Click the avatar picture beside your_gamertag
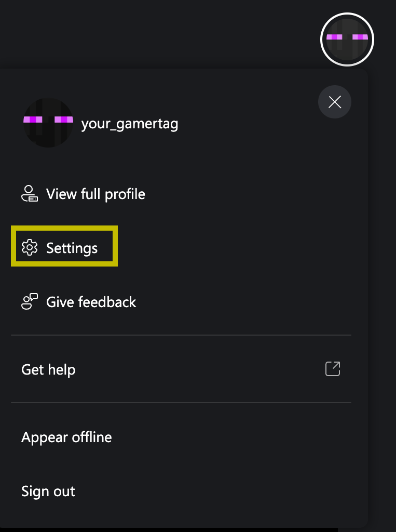The image size is (396, 532). click(48, 123)
